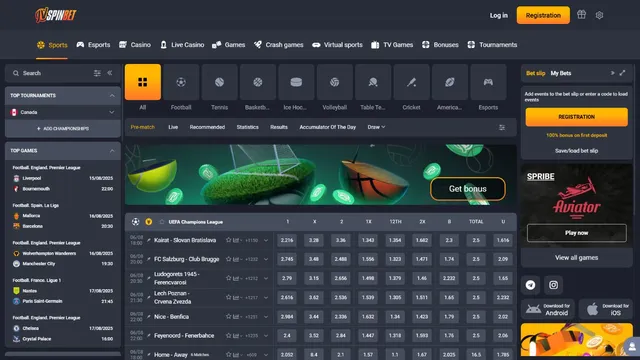Collapse the left sidebar with double chevron
640x360 pixels.
click(x=110, y=73)
